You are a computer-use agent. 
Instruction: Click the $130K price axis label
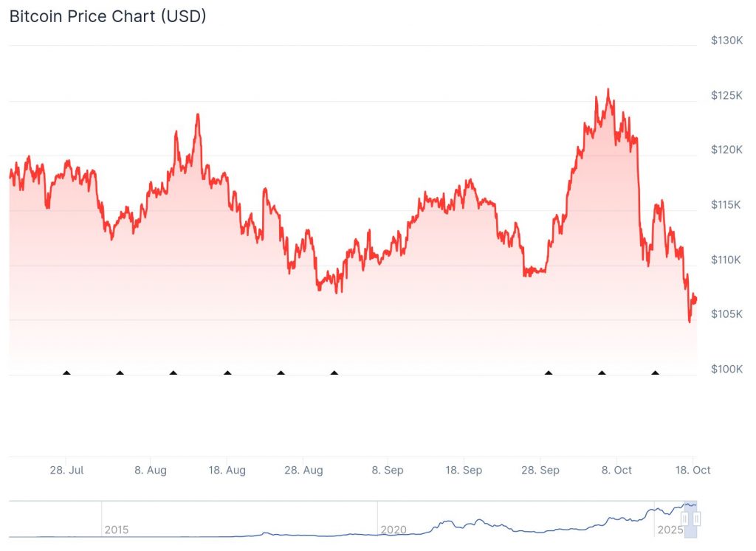click(x=726, y=41)
